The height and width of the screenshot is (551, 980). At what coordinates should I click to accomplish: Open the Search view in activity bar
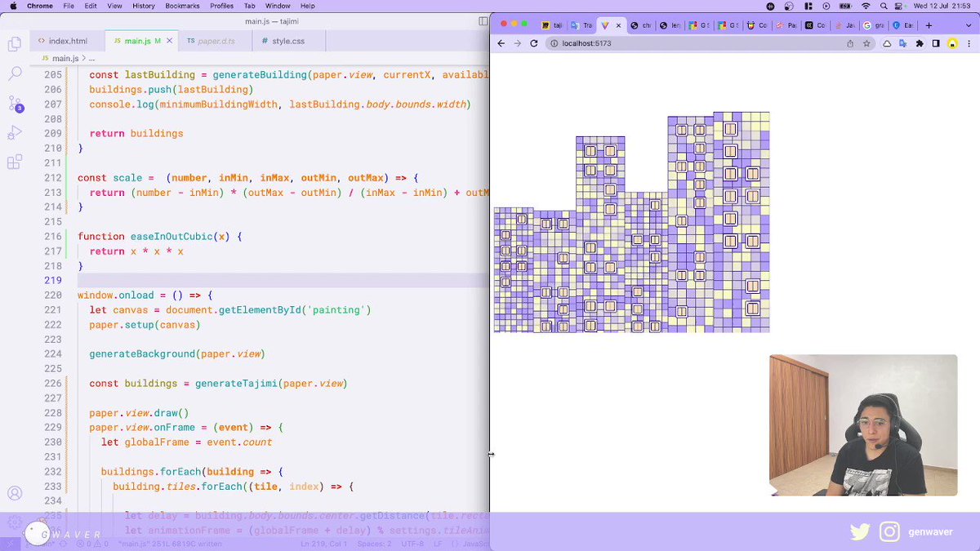point(15,74)
